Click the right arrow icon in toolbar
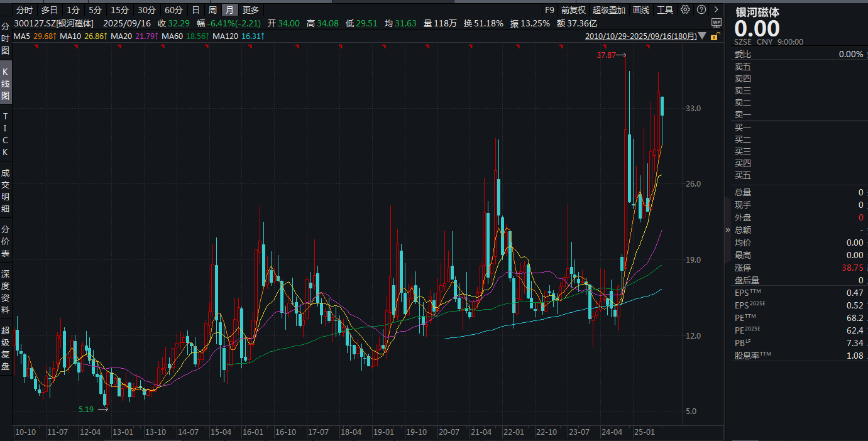868x441 pixels. click(x=717, y=10)
